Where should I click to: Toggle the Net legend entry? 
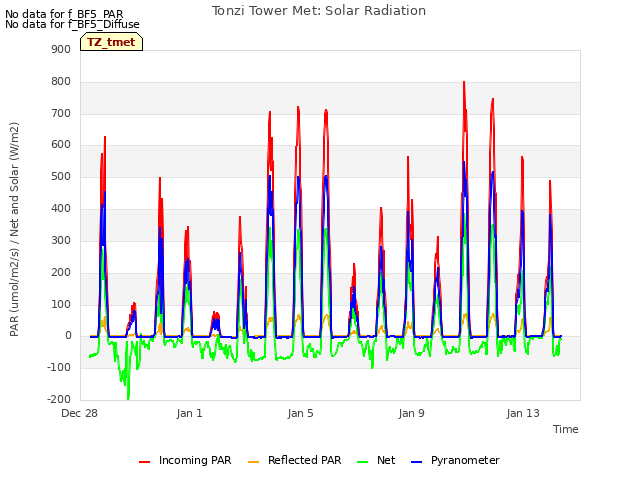[376, 460]
